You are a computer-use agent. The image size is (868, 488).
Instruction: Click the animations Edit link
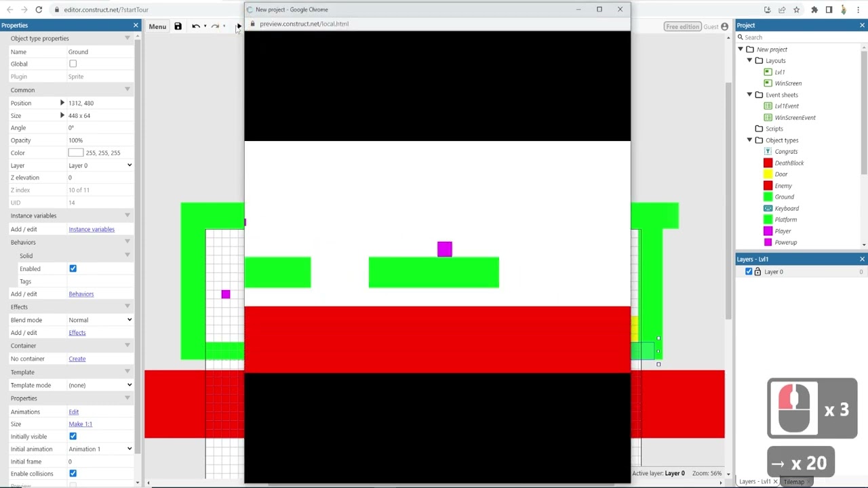73,412
